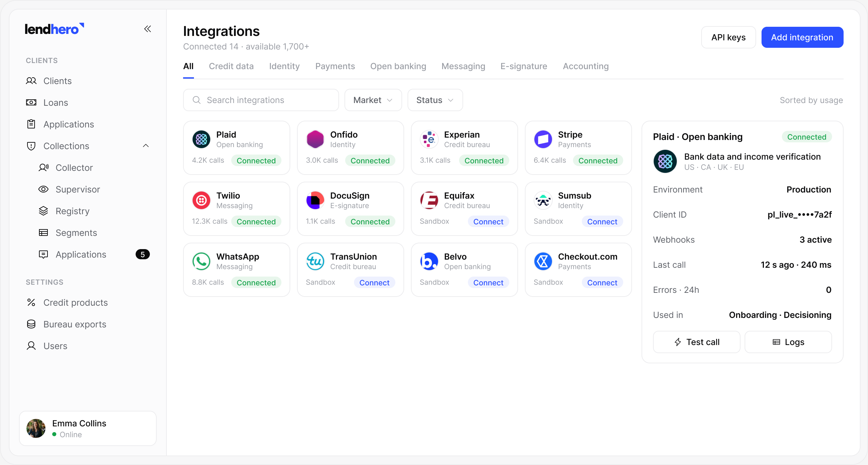Open Emma Collins user profile card
Screen dimensions: 868x465
coord(88,428)
